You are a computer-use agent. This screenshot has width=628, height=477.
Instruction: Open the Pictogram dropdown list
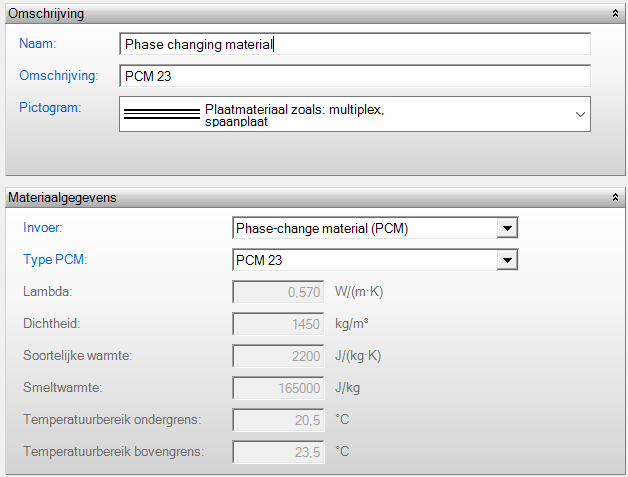pos(580,114)
